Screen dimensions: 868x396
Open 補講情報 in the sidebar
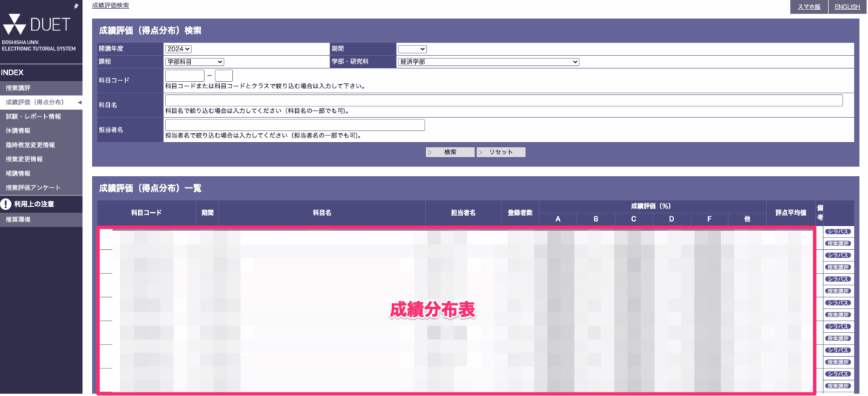42,174
